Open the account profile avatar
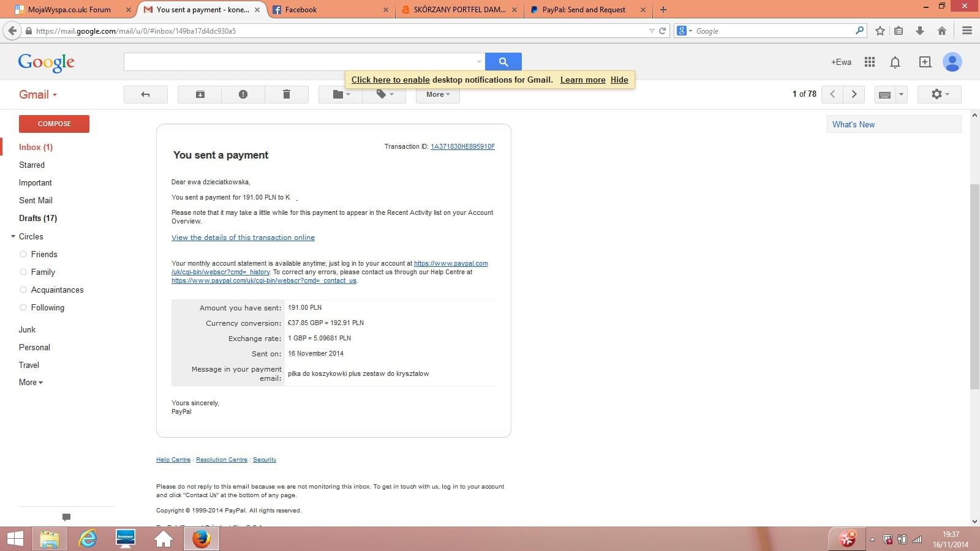980x551 pixels. click(x=952, y=62)
